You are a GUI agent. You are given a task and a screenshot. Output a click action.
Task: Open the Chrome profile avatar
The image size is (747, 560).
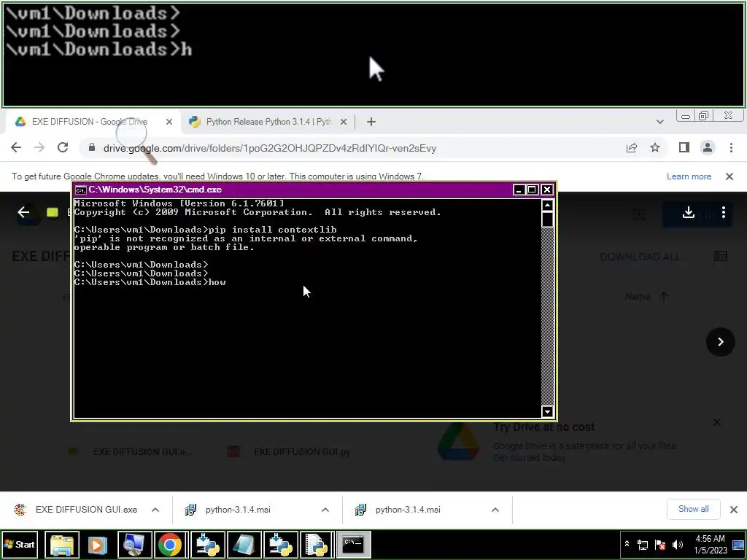click(708, 147)
